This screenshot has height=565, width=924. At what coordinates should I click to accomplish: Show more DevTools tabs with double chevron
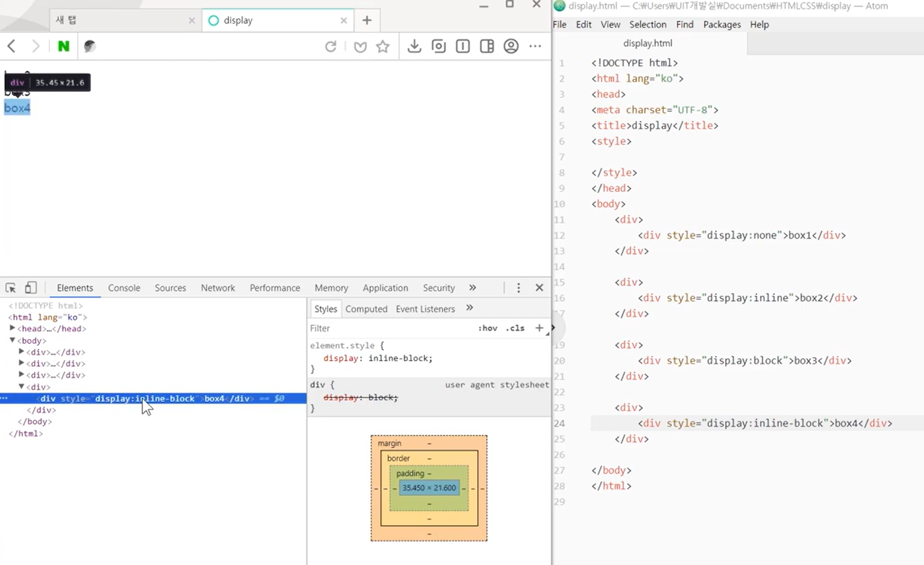472,288
